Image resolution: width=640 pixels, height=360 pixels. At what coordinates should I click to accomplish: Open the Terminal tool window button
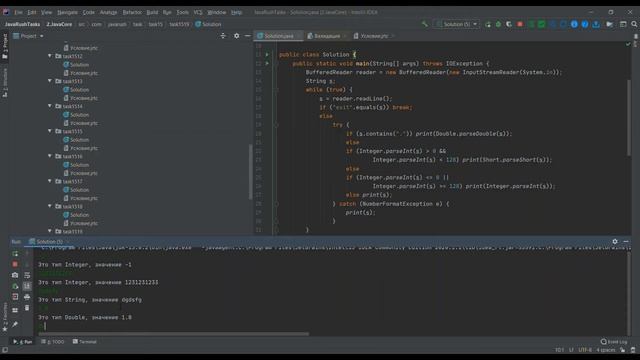pos(84,342)
